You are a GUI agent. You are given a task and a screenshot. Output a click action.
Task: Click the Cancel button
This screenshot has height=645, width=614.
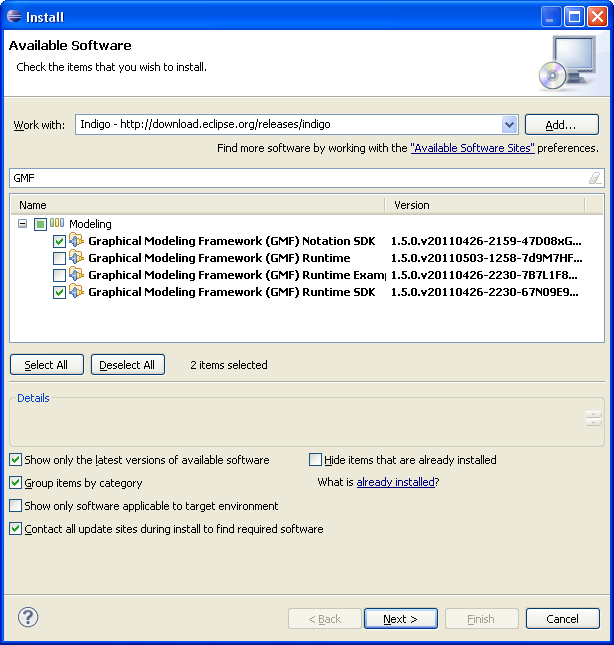(x=563, y=619)
